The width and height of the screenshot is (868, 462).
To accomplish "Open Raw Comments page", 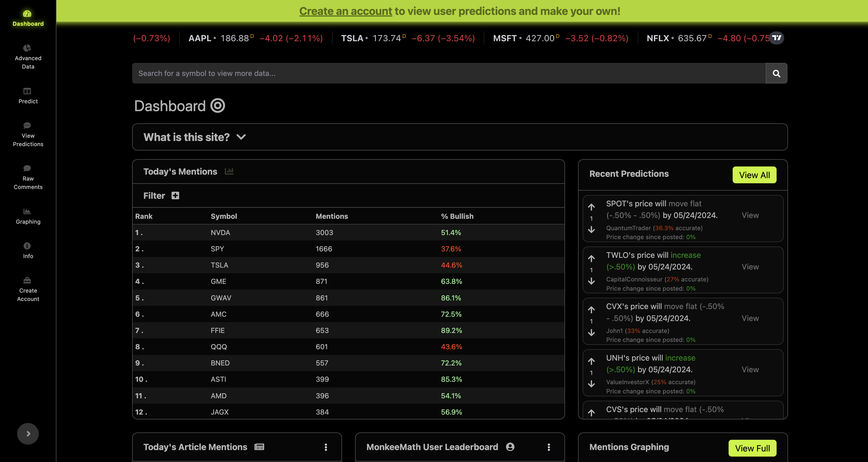I will tap(28, 177).
